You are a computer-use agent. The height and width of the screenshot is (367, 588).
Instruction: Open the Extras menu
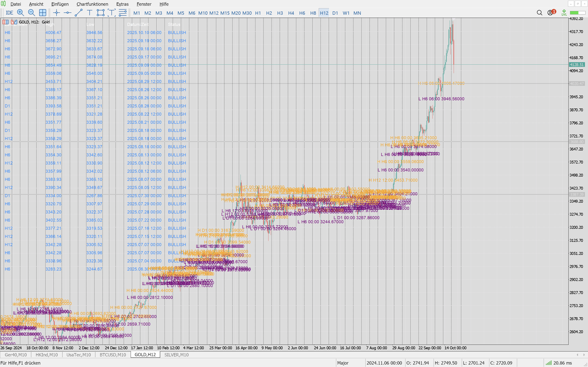point(122,4)
